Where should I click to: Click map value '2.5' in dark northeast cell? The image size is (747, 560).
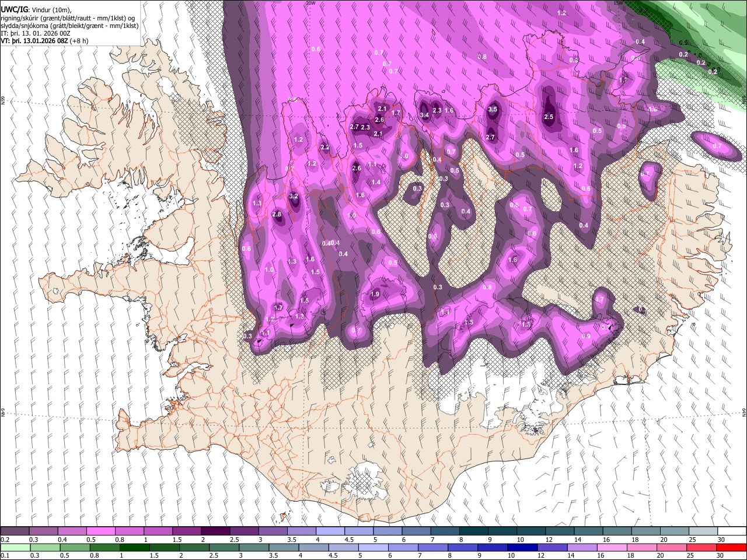pyautogui.click(x=549, y=117)
